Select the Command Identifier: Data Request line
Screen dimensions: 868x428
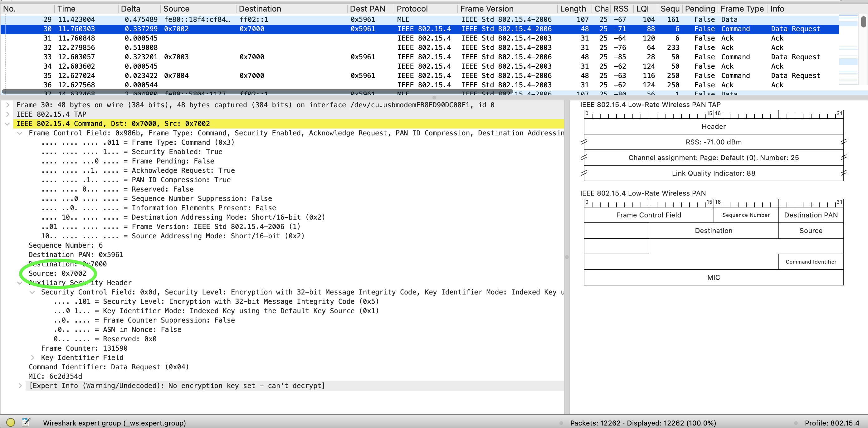(x=109, y=367)
